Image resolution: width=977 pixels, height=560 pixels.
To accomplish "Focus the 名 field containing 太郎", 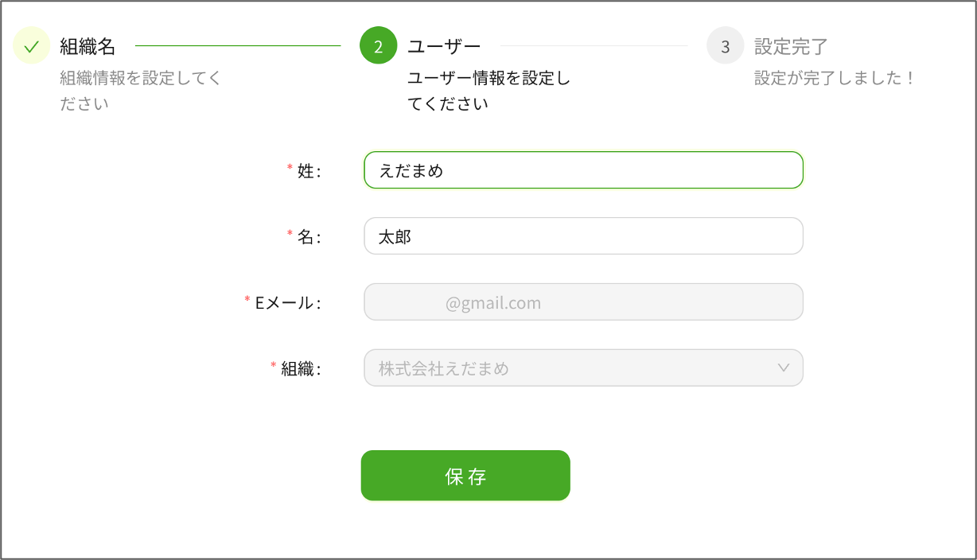I will tap(583, 235).
